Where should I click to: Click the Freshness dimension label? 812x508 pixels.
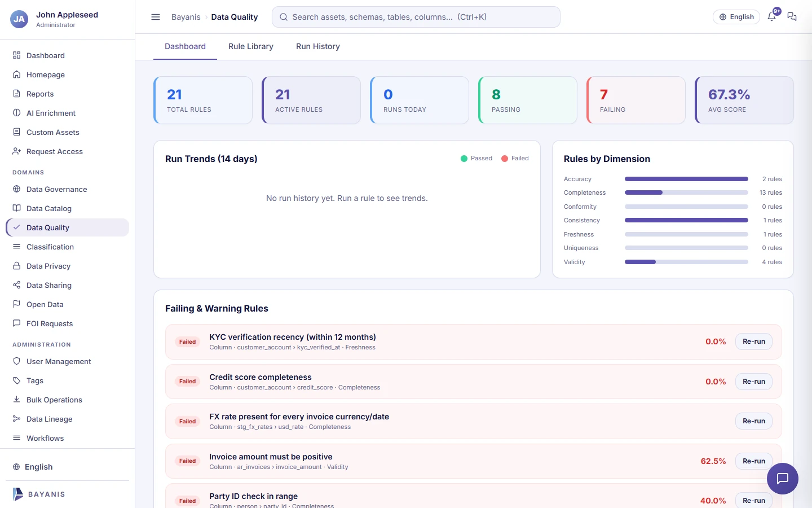tap(579, 234)
